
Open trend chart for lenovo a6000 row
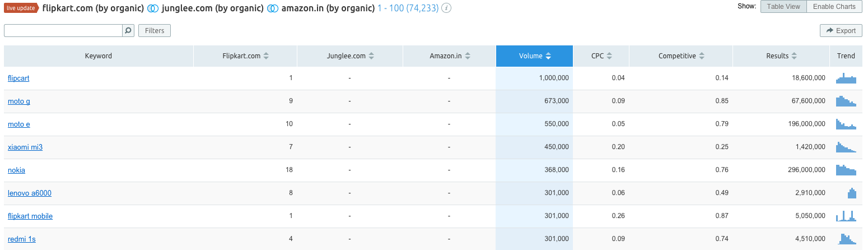click(852, 193)
